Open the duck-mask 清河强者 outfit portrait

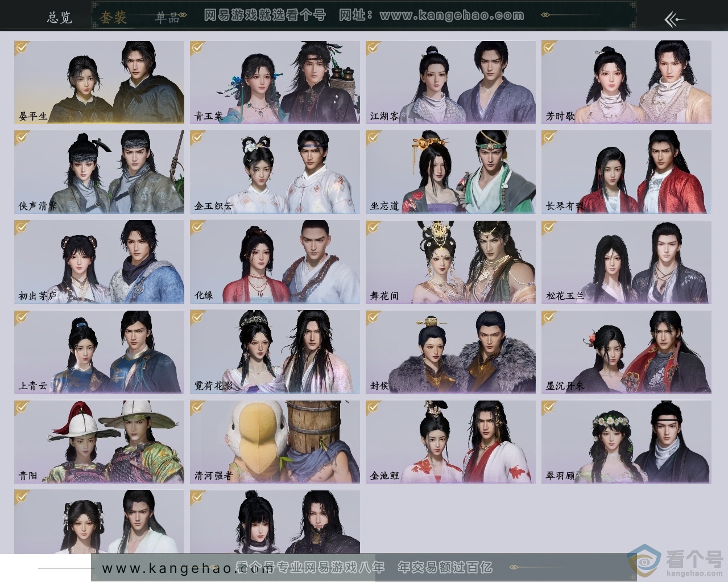[x=275, y=441]
